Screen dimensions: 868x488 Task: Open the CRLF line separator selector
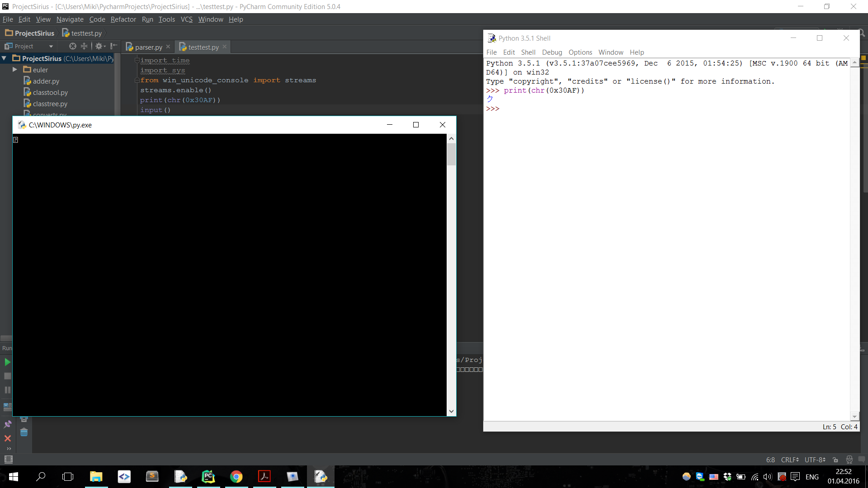coord(790,460)
